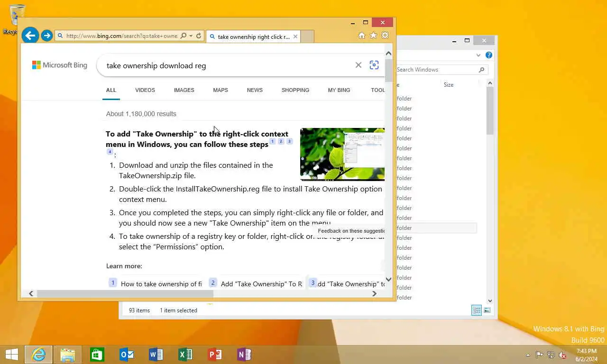Open Action Center flag tray icon

[540, 355]
